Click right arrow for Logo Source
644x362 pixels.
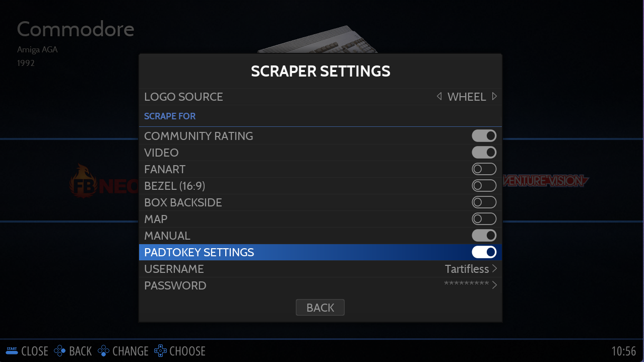tap(494, 96)
